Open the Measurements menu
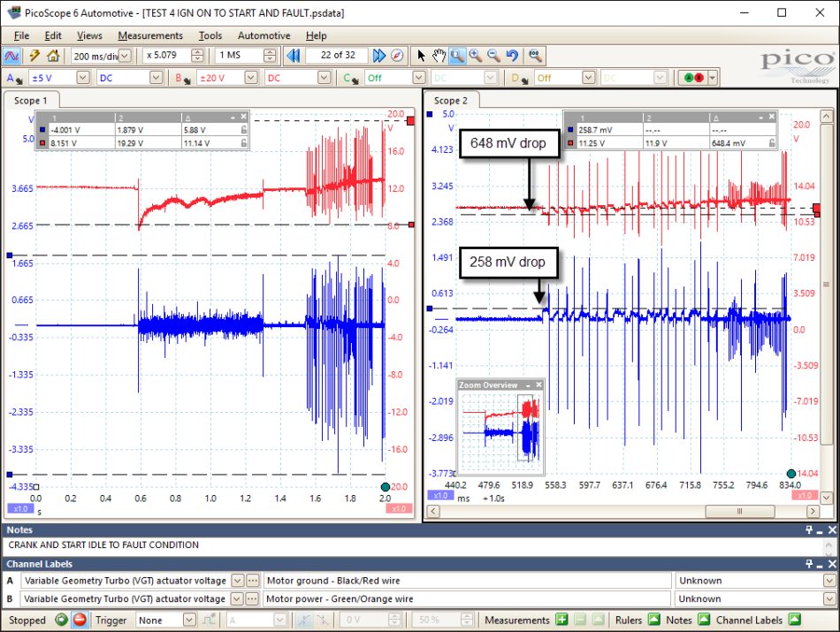This screenshot has height=632, width=840. point(150,35)
